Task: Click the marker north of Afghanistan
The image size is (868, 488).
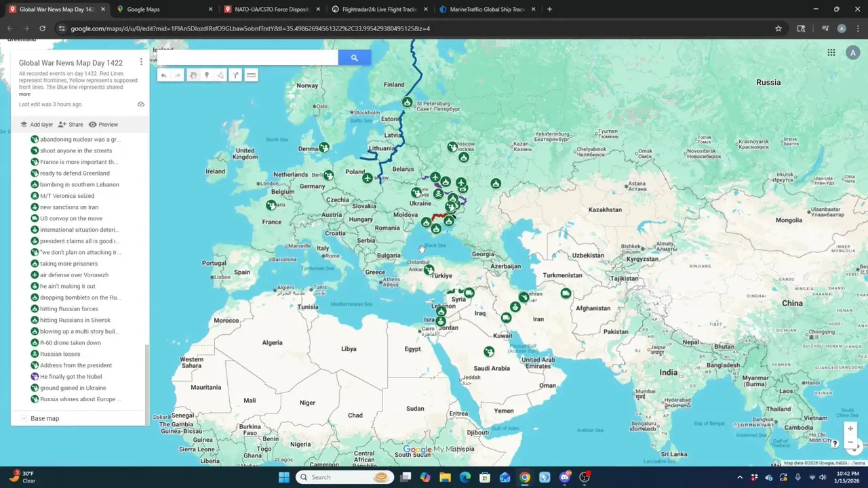Action: click(x=566, y=293)
